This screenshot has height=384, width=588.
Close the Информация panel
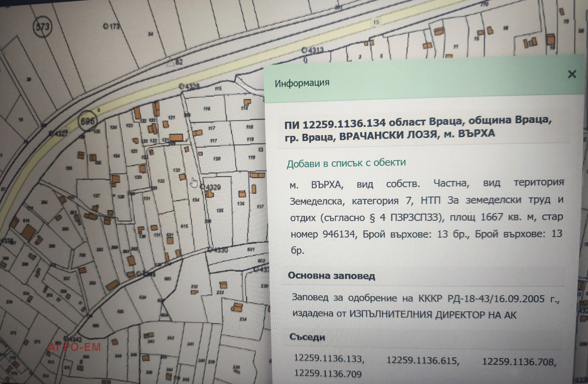[572, 75]
